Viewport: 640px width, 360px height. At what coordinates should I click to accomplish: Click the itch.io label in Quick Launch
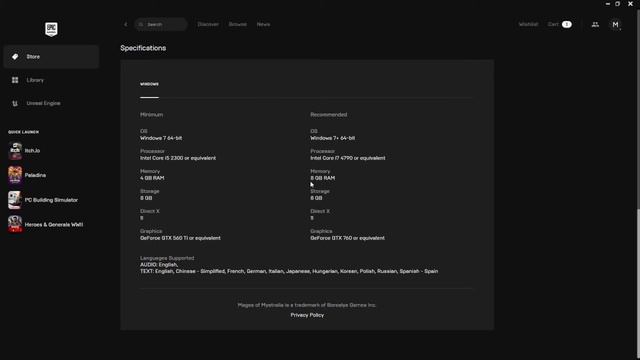coord(32,151)
